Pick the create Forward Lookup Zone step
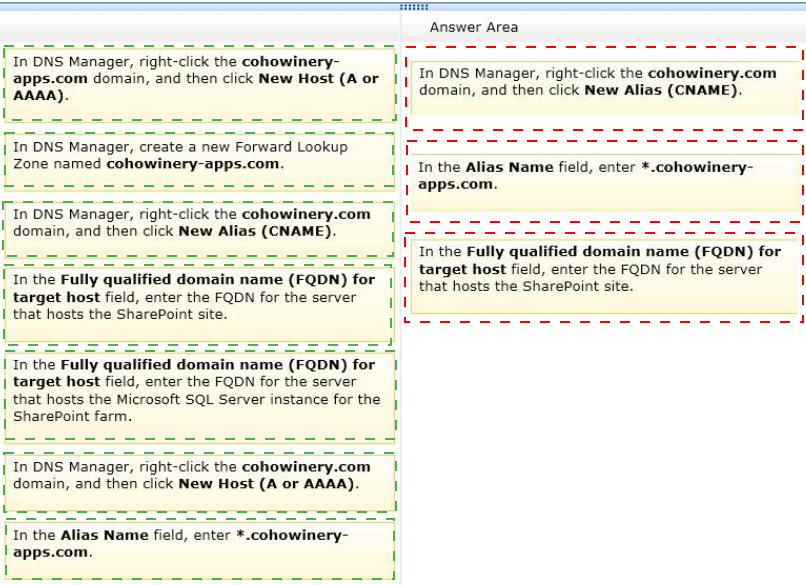Viewport: 806px width, 585px height. tap(199, 161)
